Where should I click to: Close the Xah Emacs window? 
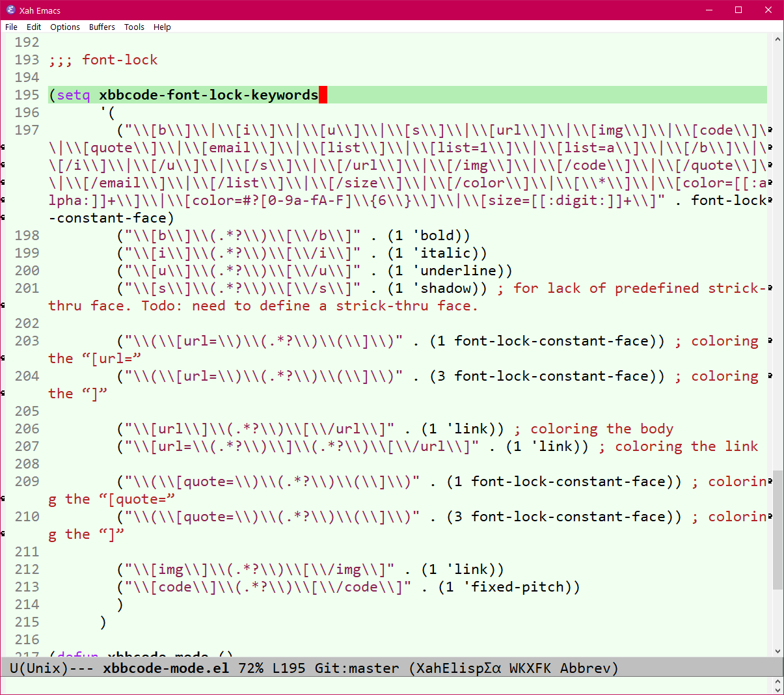click(768, 10)
